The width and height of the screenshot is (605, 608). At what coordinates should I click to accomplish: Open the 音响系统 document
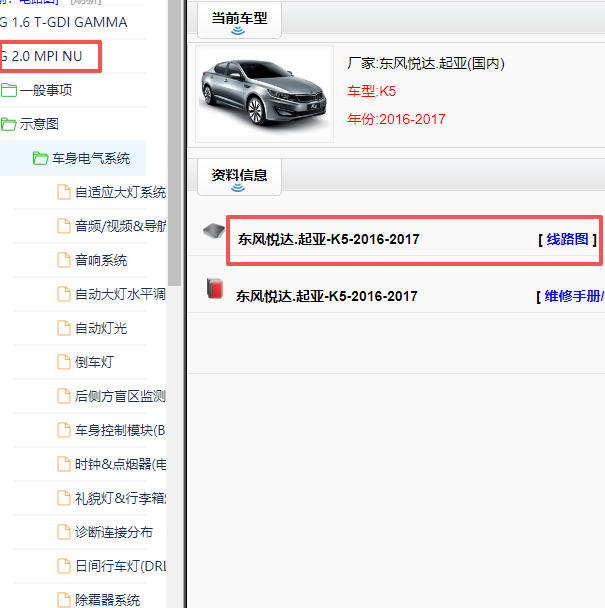pyautogui.click(x=101, y=260)
